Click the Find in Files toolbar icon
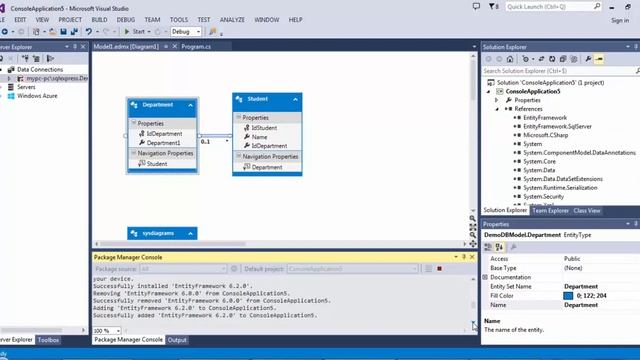The height and width of the screenshot is (360, 640). (x=213, y=32)
